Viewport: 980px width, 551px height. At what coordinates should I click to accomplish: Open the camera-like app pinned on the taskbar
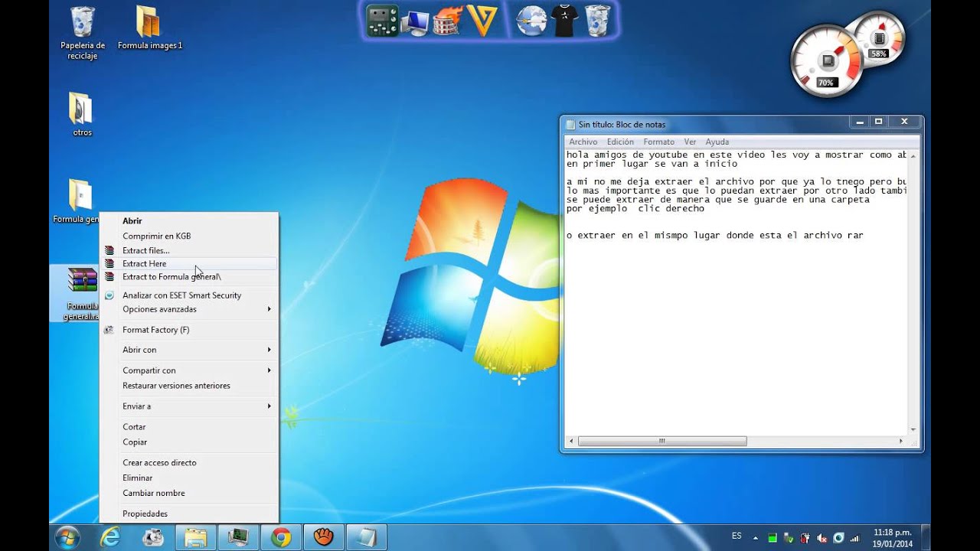[x=153, y=538]
